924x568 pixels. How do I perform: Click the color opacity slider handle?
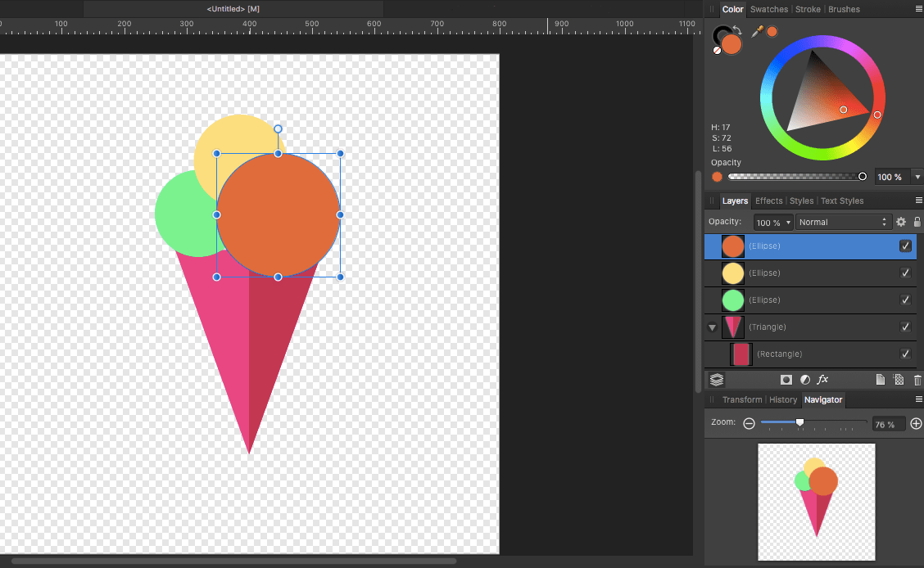(x=862, y=177)
